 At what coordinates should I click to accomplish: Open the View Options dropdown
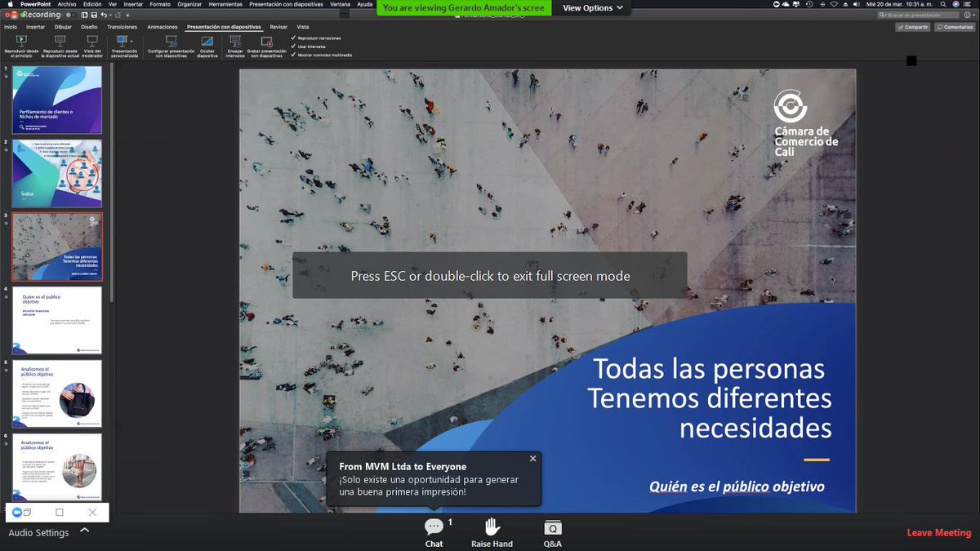click(592, 7)
